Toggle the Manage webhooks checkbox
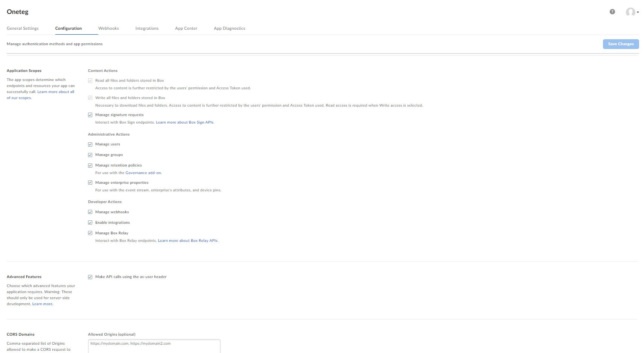The image size is (644, 353). tap(90, 212)
